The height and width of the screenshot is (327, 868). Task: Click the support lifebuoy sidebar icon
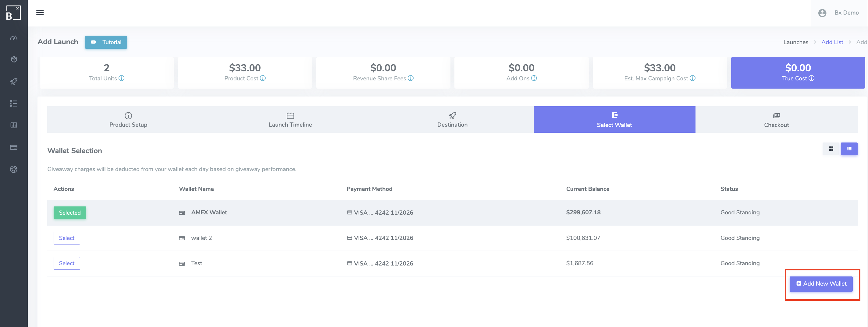[13, 169]
